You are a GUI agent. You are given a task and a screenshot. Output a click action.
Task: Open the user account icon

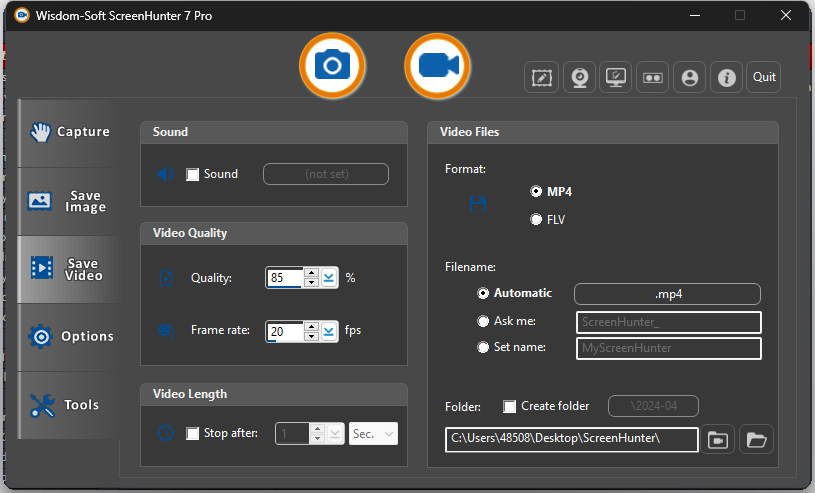(x=689, y=77)
